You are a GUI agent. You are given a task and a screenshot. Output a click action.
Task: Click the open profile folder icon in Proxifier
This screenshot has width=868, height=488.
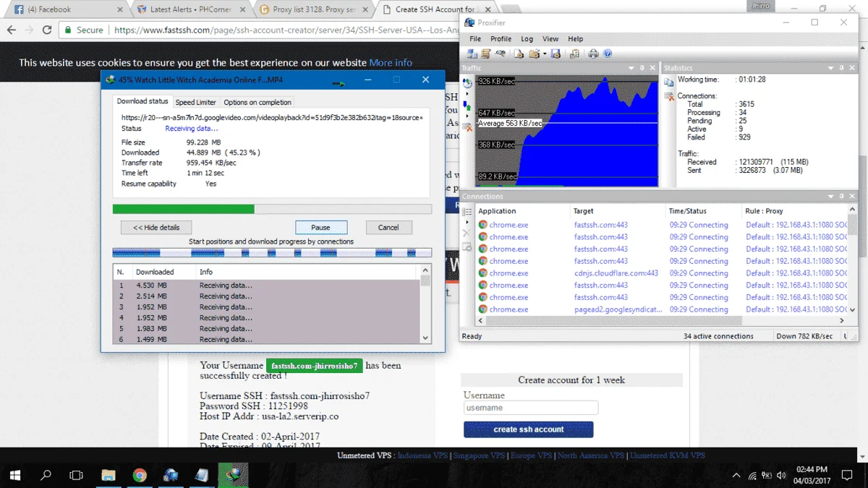(535, 53)
